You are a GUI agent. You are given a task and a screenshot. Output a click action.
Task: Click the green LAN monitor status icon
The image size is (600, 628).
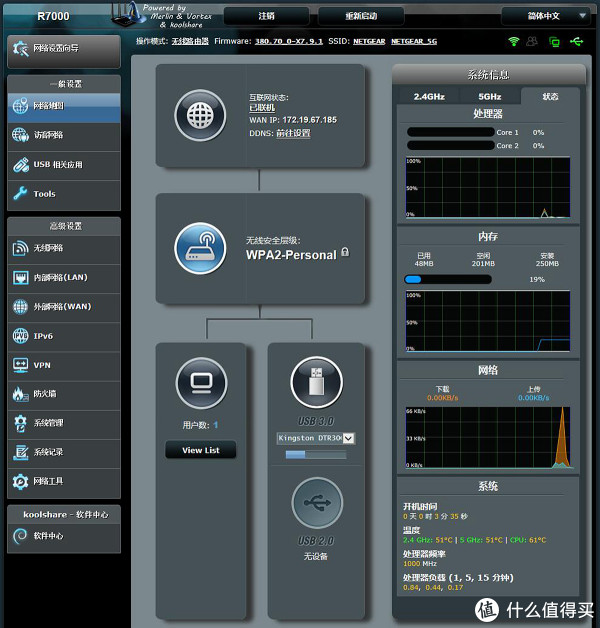click(x=555, y=42)
